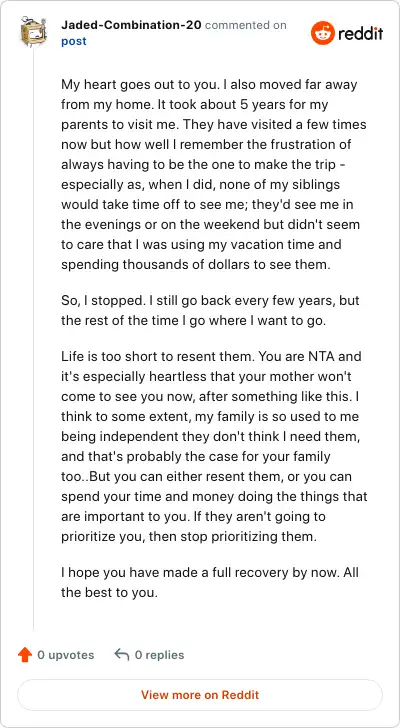Image resolution: width=400 pixels, height=728 pixels.
Task: Follow the blue 'post' link
Action: [x=74, y=41]
